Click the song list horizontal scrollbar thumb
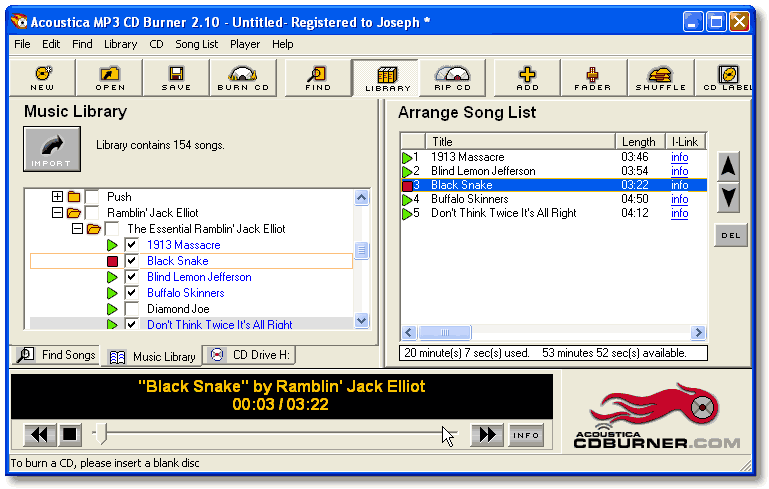The image size is (769, 489). coord(444,333)
